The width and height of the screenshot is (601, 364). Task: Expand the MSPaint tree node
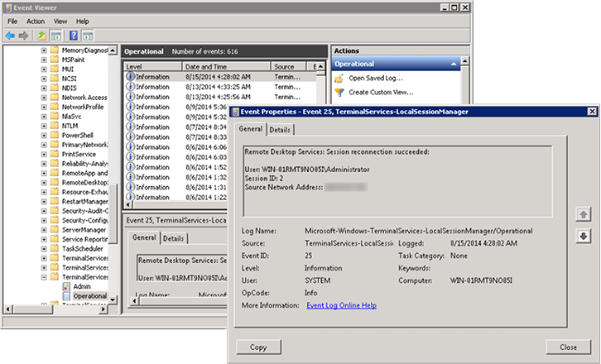(x=44, y=60)
